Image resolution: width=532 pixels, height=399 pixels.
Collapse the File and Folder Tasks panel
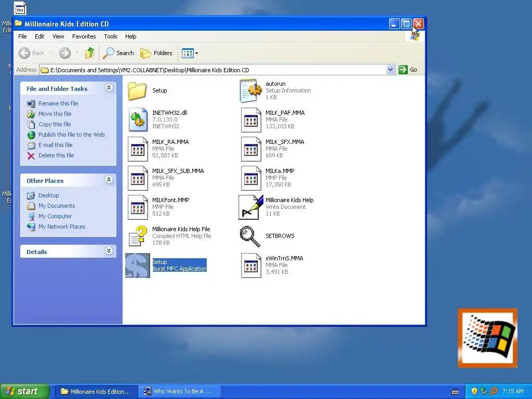pos(109,88)
